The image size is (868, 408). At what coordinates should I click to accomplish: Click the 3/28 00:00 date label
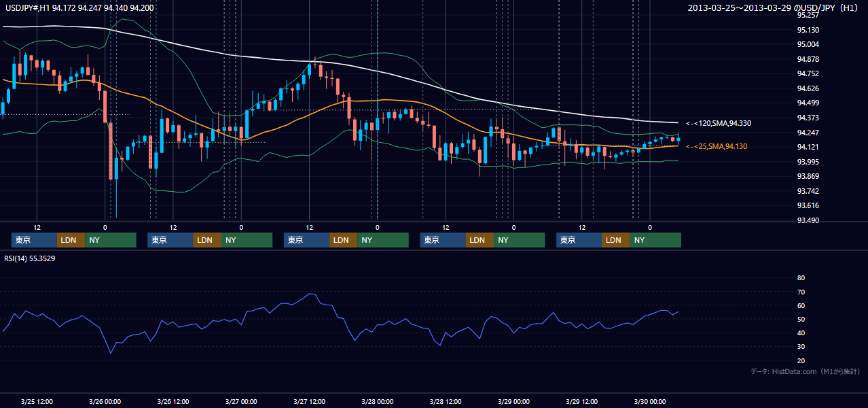(x=377, y=401)
